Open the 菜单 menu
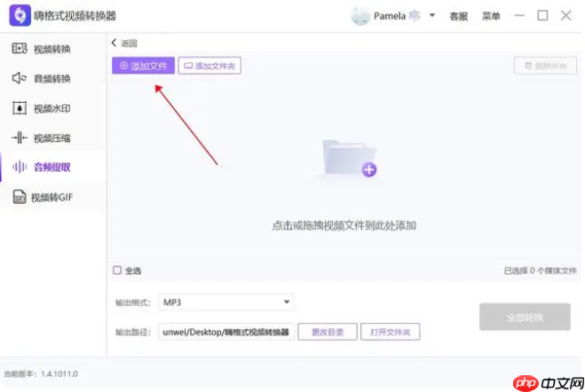 click(491, 16)
